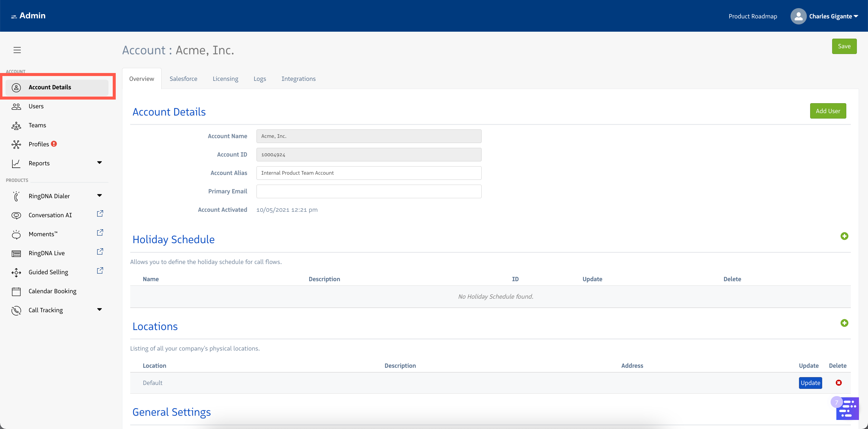Launch Conversation AI via its external link icon

click(x=100, y=214)
